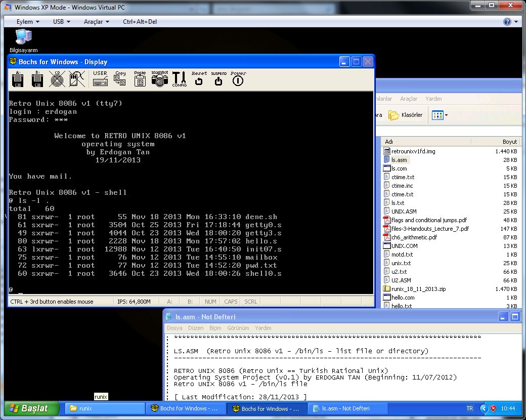
Task: Open the Eylem menu dropdown
Action: coord(28,22)
